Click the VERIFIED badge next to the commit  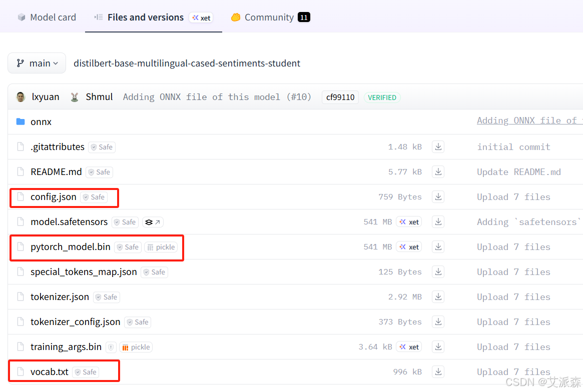(382, 97)
